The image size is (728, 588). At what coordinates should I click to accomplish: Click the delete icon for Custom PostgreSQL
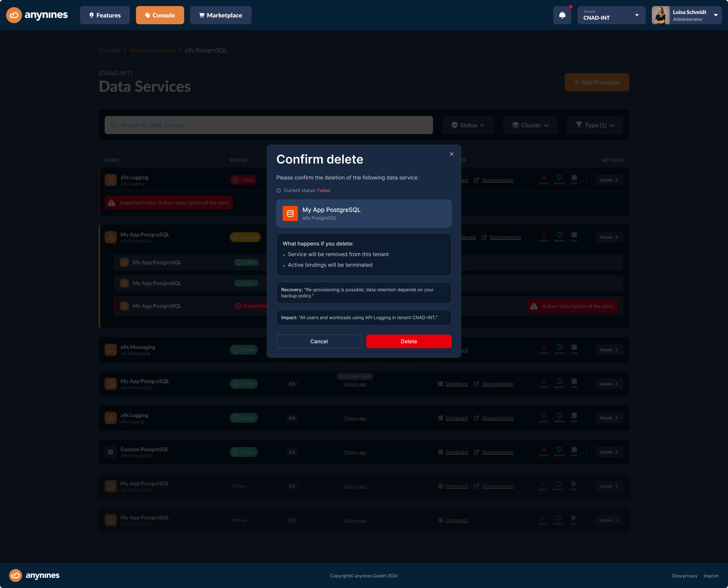[544, 451]
